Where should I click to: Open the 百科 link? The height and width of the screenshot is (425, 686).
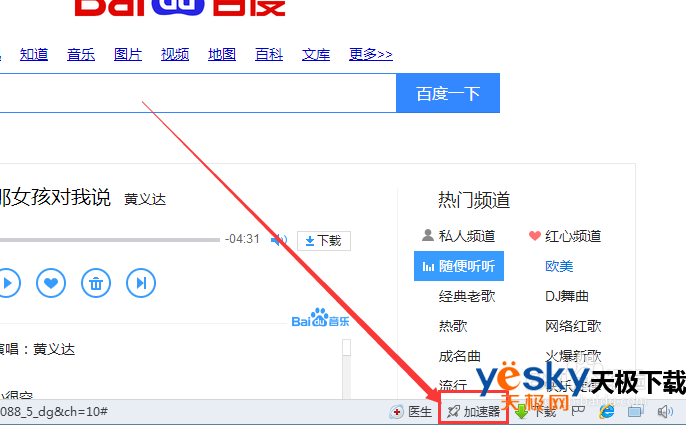pyautogui.click(x=269, y=54)
